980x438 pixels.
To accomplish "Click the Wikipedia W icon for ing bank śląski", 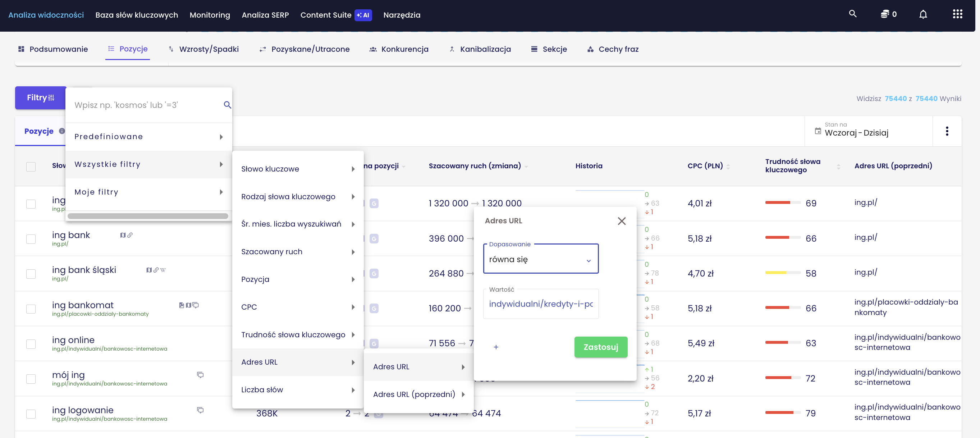I will pyautogui.click(x=163, y=270).
